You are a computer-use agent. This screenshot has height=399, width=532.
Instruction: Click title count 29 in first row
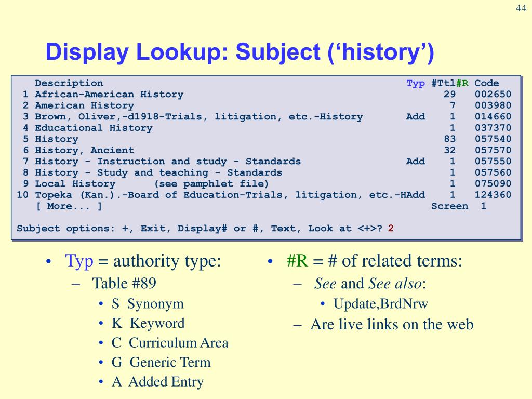(x=449, y=95)
